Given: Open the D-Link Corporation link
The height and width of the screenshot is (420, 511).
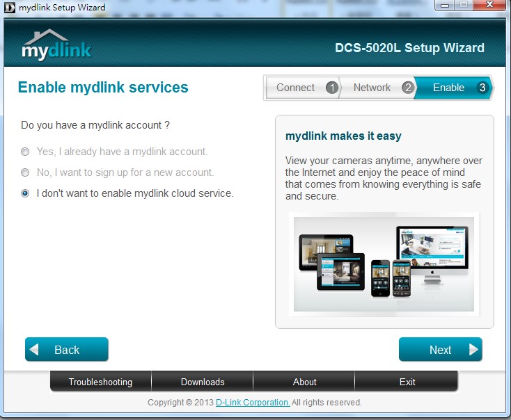Looking at the screenshot, I should pyautogui.click(x=253, y=403).
